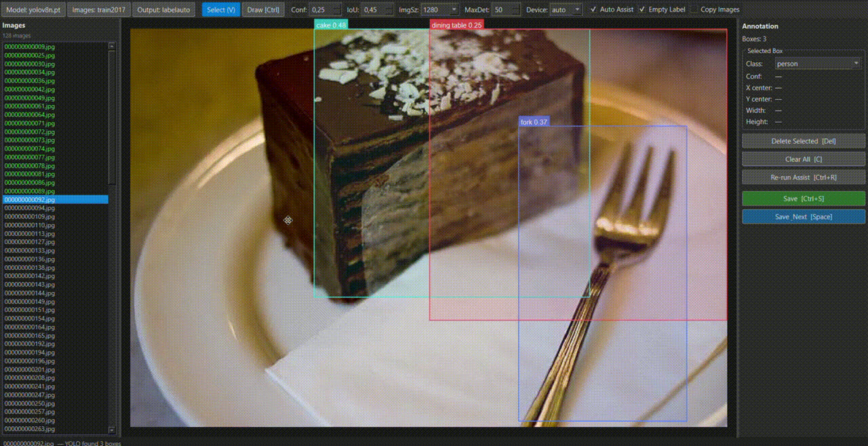Click the green Save [Ctrl+S] button
This screenshot has height=446, width=868.
tap(804, 199)
